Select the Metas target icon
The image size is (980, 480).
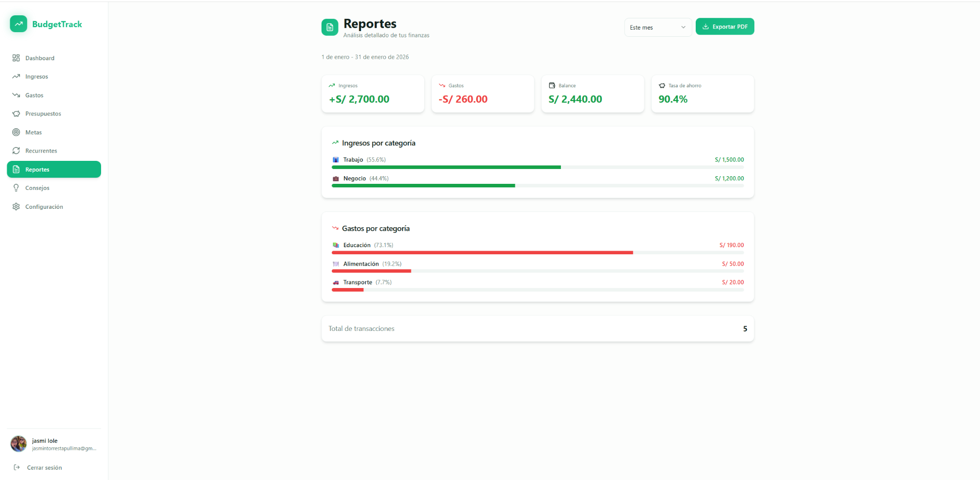click(x=16, y=132)
